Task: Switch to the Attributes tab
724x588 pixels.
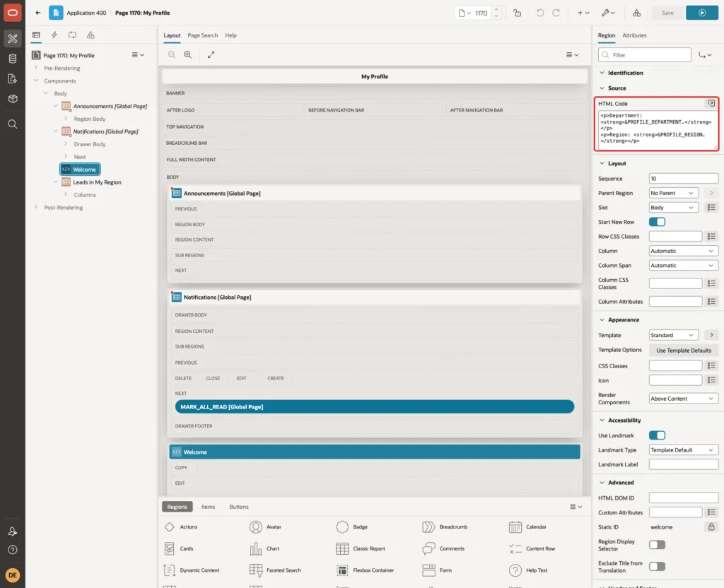Action: (x=634, y=35)
